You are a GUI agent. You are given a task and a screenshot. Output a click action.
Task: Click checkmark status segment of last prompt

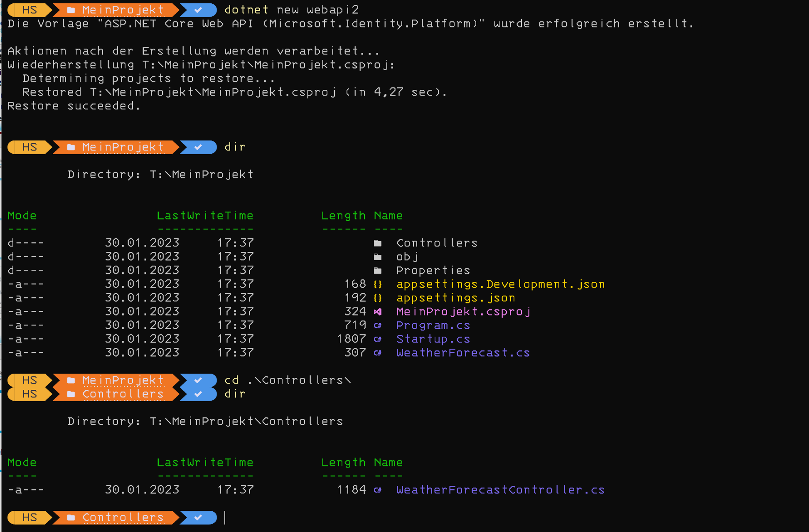pyautogui.click(x=198, y=517)
